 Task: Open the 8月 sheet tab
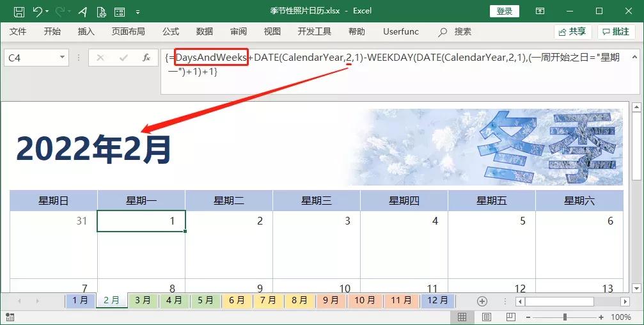click(x=299, y=300)
